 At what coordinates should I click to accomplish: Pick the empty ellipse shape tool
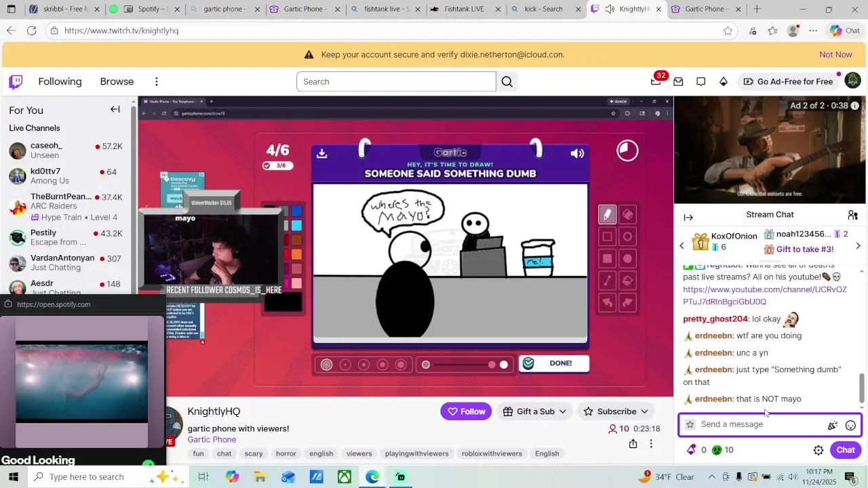coord(628,237)
